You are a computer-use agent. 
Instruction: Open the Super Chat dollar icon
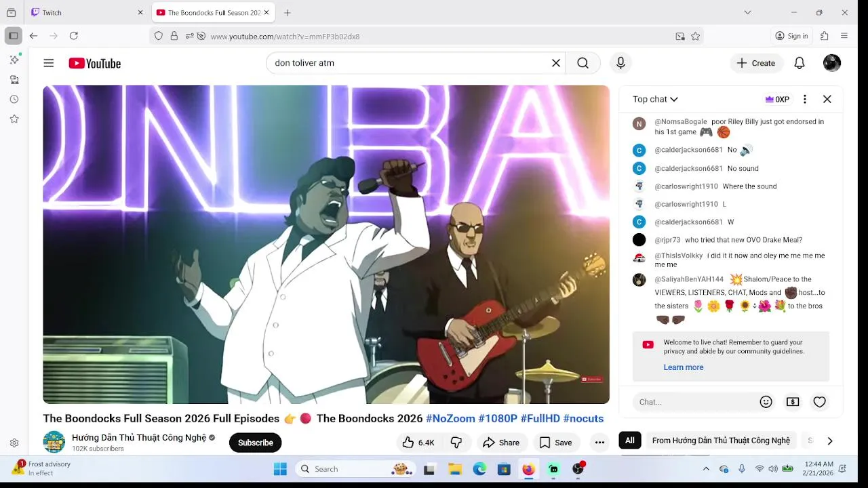pos(793,402)
